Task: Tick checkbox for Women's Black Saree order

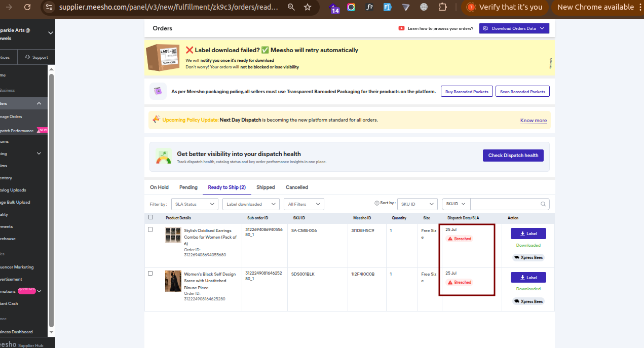Action: 150,273
